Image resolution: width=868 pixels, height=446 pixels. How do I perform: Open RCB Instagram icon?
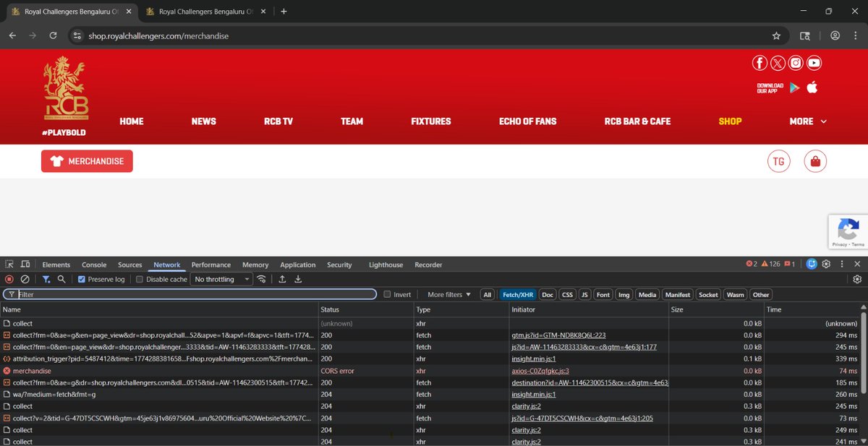coord(796,63)
